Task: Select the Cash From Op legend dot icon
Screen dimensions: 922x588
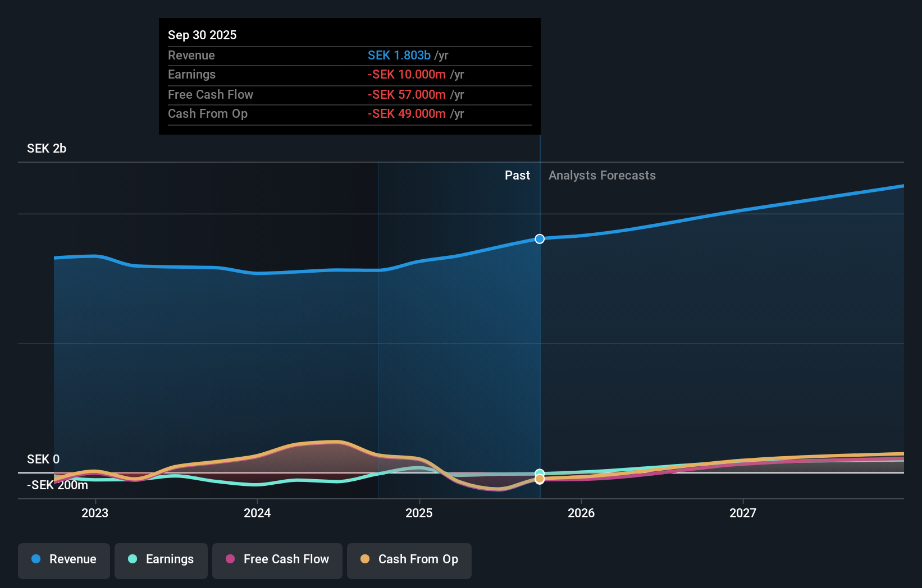Action: 365,559
